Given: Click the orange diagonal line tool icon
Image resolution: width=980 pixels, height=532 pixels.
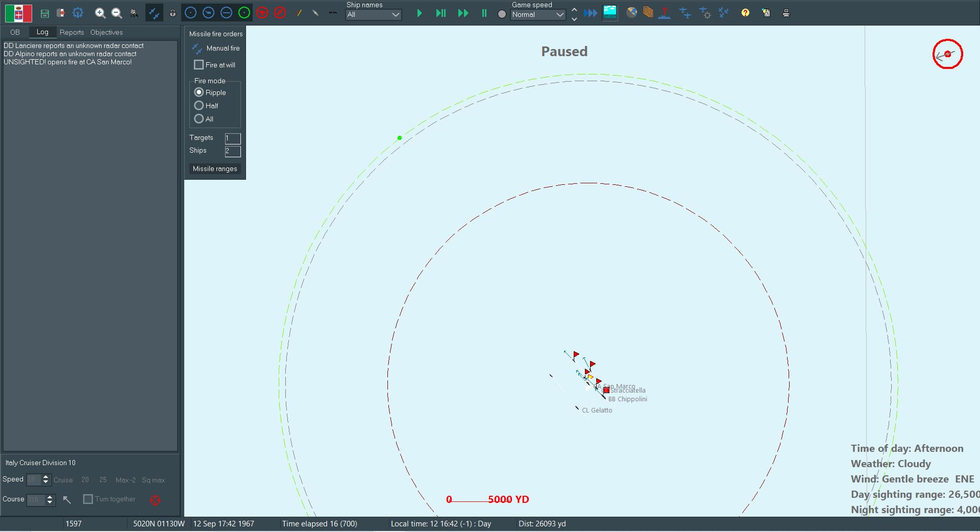Looking at the screenshot, I should pyautogui.click(x=299, y=13).
